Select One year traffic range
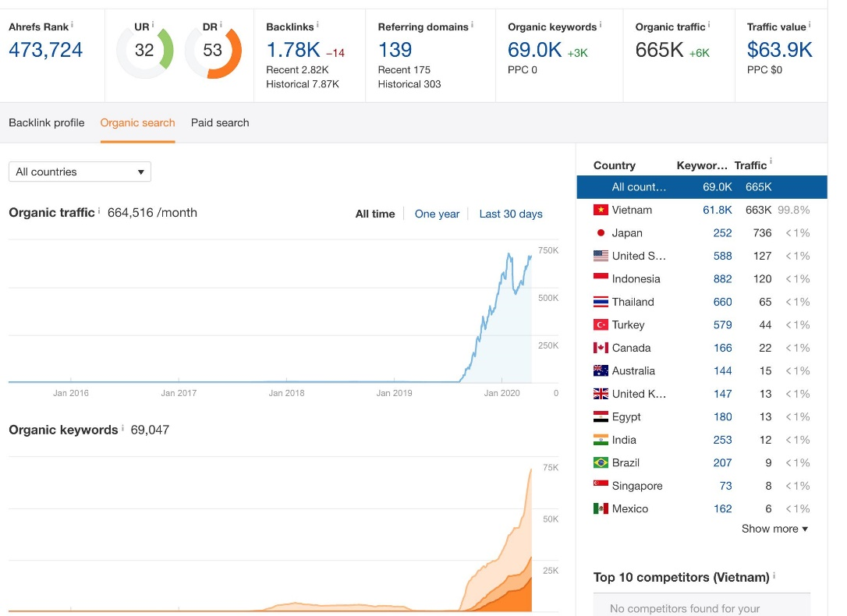This screenshot has width=847, height=616. click(437, 214)
